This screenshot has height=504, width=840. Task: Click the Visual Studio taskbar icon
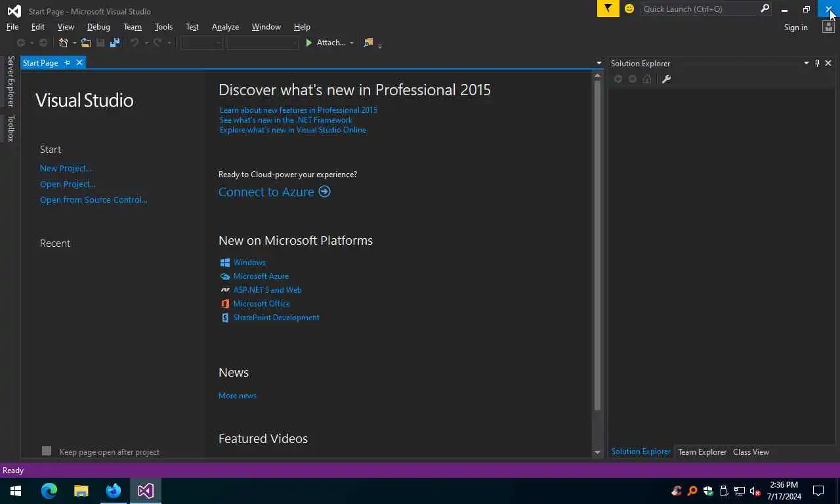coord(146,490)
